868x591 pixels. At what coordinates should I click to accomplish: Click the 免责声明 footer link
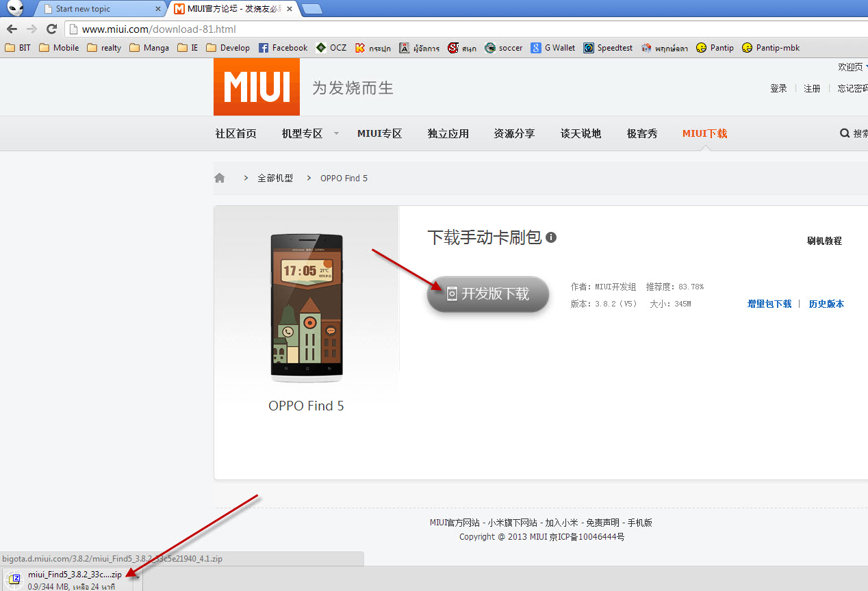point(602,523)
